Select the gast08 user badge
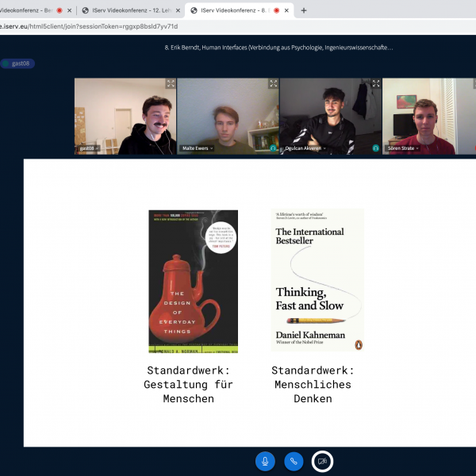Screen dimensions: 476x476 coord(17,63)
